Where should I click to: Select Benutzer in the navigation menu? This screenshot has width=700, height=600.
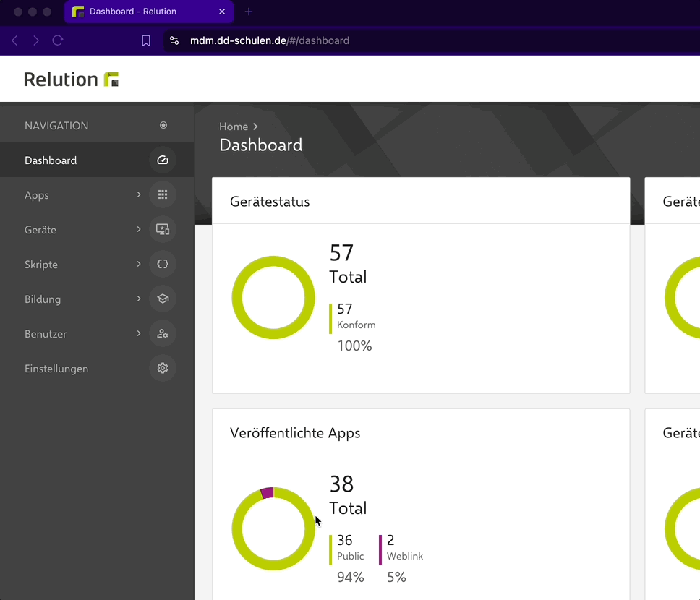click(97, 333)
